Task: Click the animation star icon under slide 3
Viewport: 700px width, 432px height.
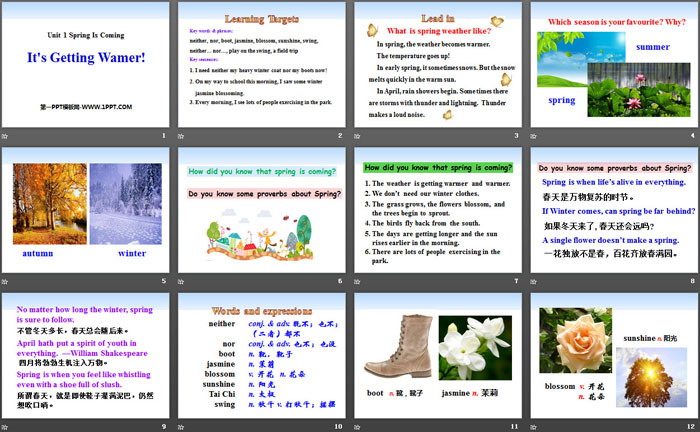Action: coord(358,136)
